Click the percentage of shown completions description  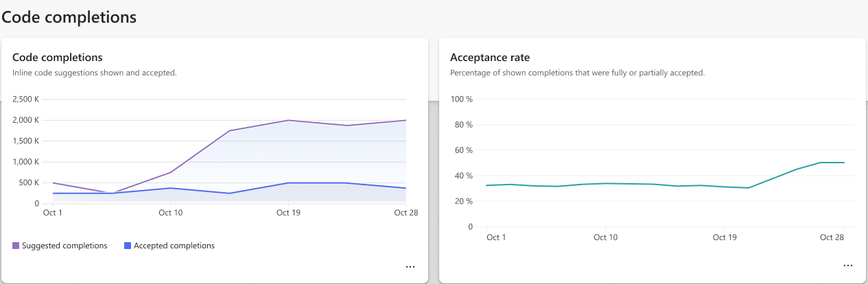click(x=578, y=72)
